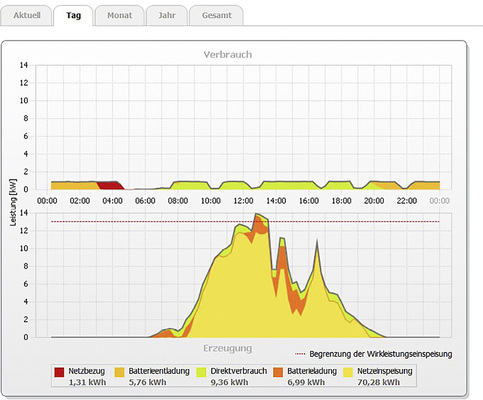Click the red Netzbezug legend swatch
The image size is (483, 400).
pos(59,372)
